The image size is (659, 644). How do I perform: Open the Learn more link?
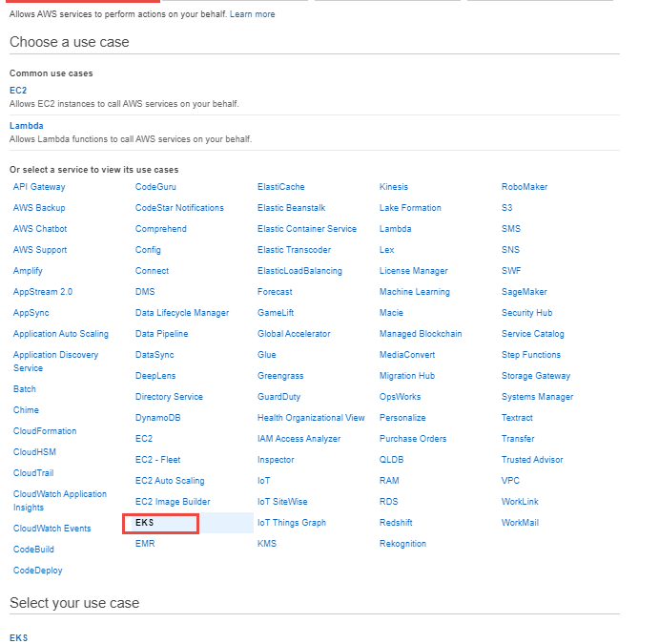tap(252, 14)
